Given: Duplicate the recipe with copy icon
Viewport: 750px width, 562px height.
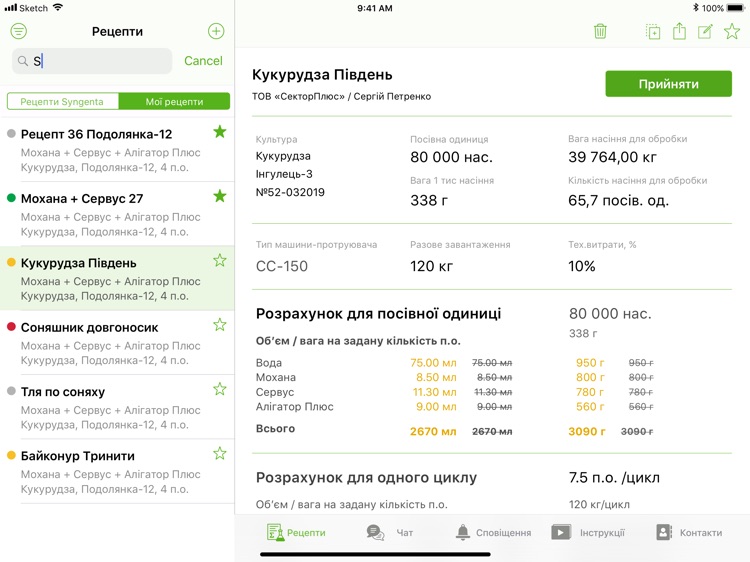Looking at the screenshot, I should pos(653,32).
